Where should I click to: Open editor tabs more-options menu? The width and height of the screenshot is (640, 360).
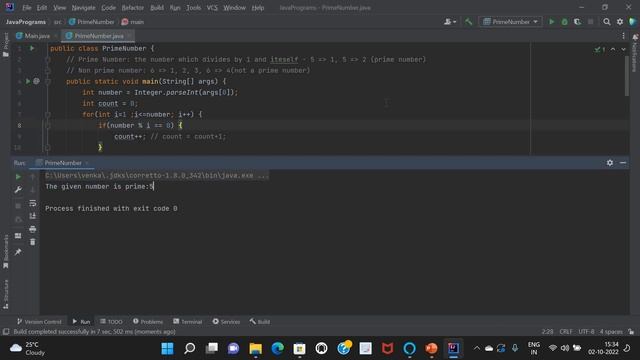[623, 36]
